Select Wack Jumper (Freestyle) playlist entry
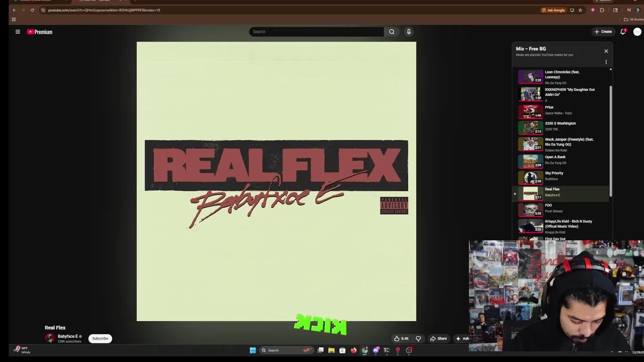Screen dimensions: 644x362 pyautogui.click(x=563, y=144)
